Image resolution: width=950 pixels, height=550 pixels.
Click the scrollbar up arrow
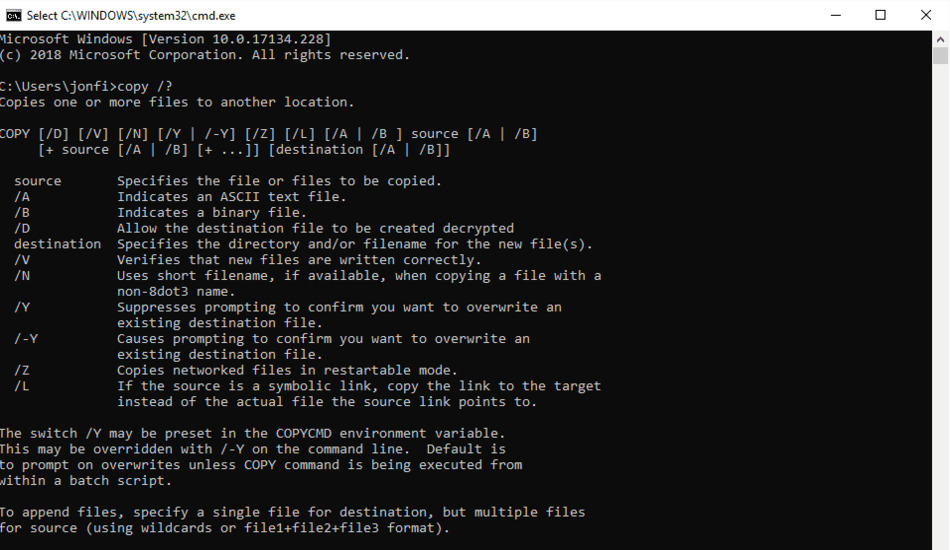click(x=940, y=39)
